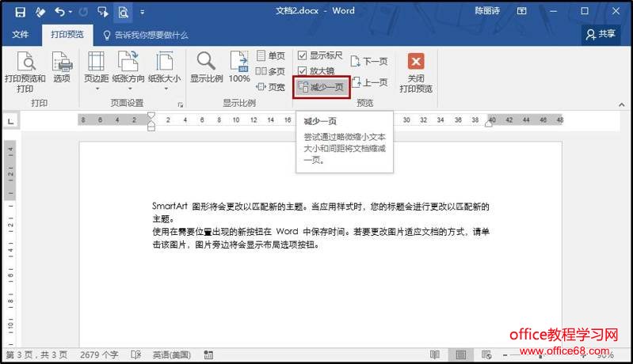Click the tab stop selector at ruler corner
633x364 pixels.
pos(11,121)
